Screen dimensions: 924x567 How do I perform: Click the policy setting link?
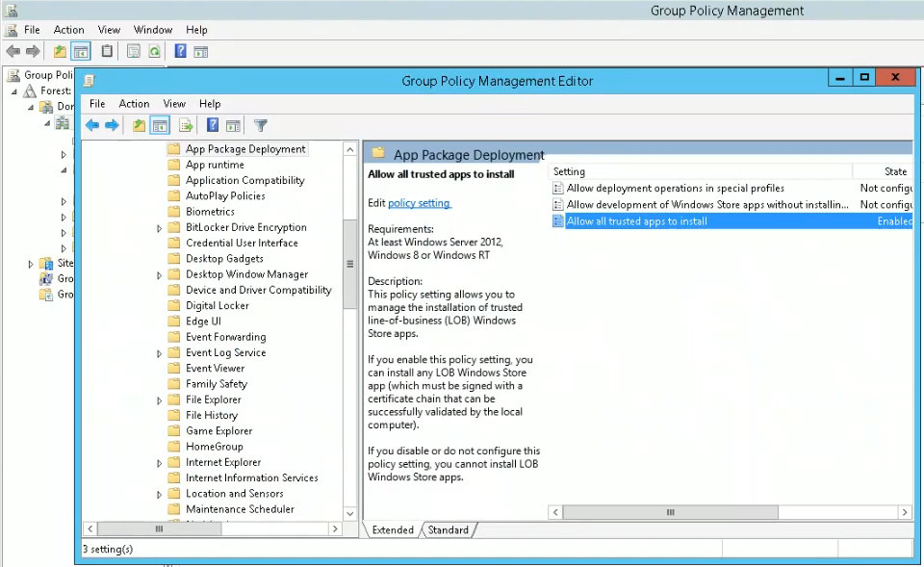pyautogui.click(x=419, y=203)
